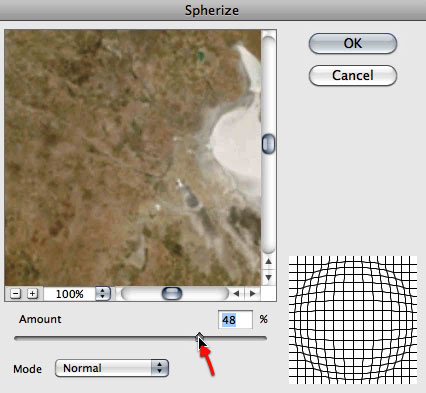Viewport: 426px width, 393px height.
Task: Confirm the Spherize filter with OK
Action: (353, 43)
